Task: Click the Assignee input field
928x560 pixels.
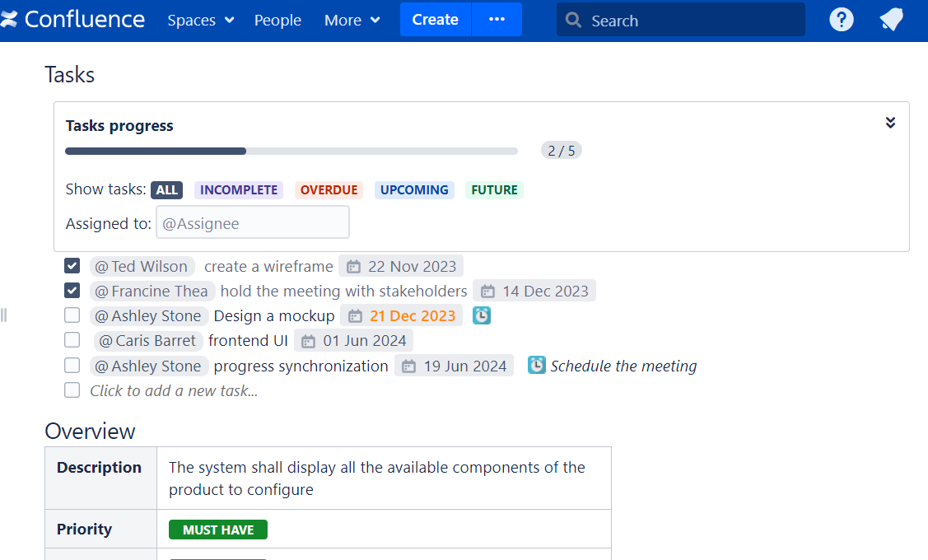Action: pyautogui.click(x=253, y=222)
